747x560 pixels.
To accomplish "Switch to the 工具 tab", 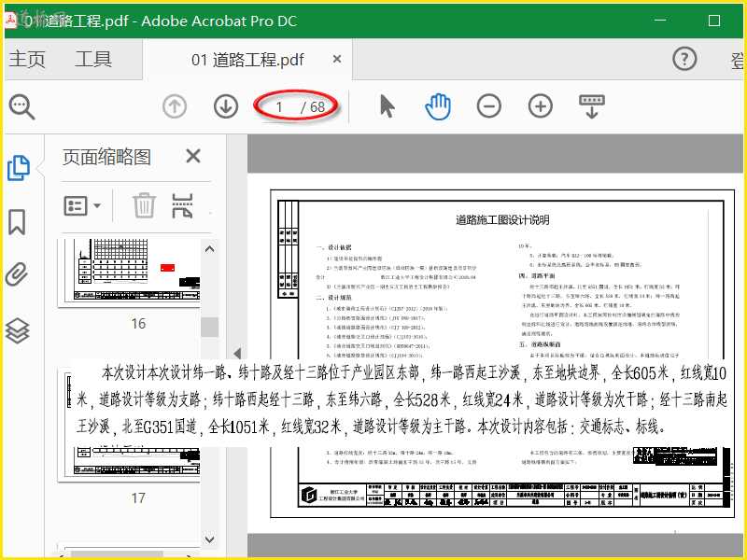I will coord(93,60).
